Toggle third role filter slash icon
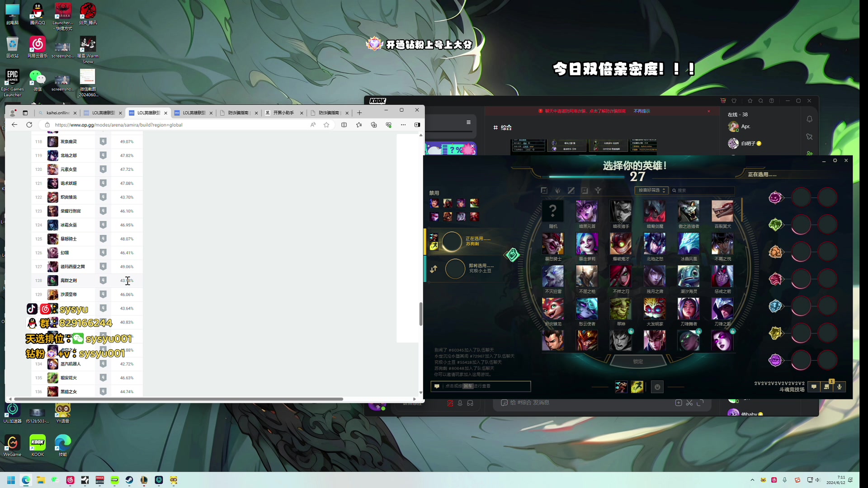This screenshot has height=488, width=868. click(x=571, y=191)
